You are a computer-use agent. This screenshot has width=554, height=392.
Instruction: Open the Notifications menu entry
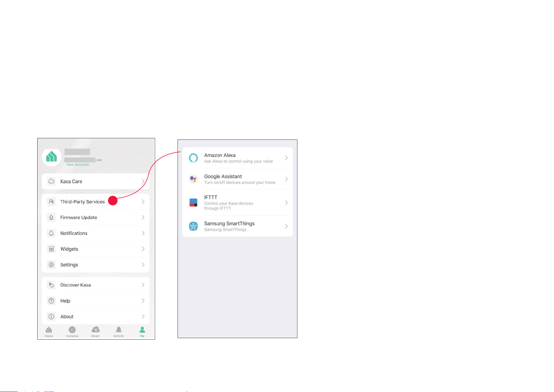coord(96,233)
